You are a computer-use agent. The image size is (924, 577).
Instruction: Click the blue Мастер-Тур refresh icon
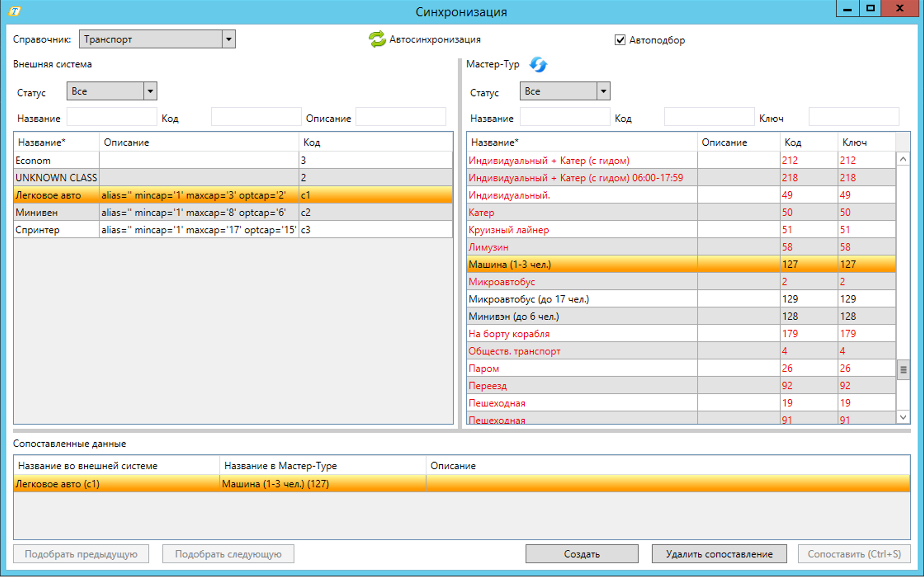coord(538,64)
